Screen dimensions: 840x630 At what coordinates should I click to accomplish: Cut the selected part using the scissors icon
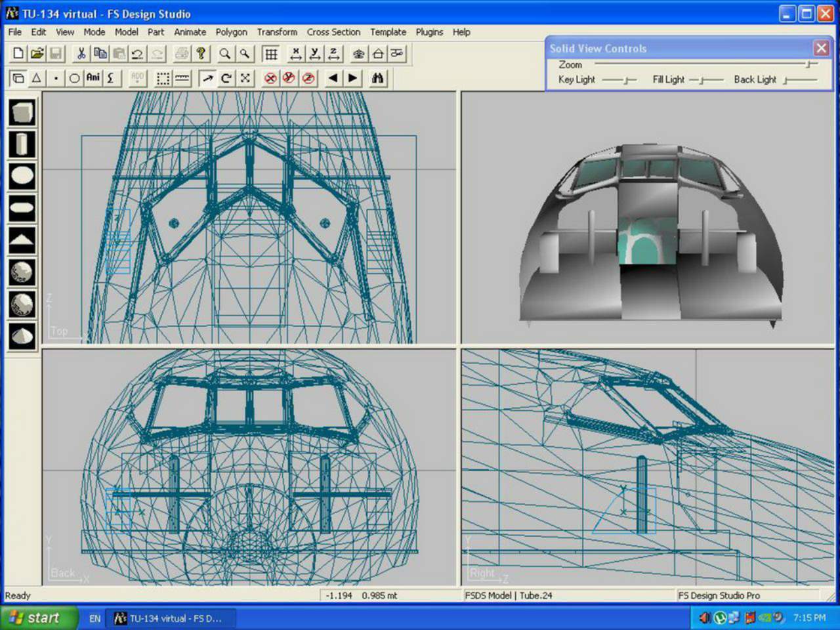click(81, 54)
